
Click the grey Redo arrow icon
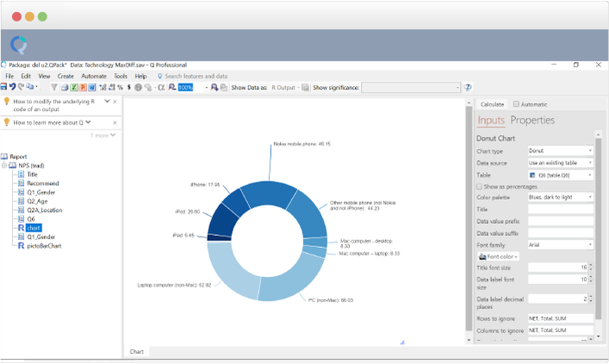21,87
